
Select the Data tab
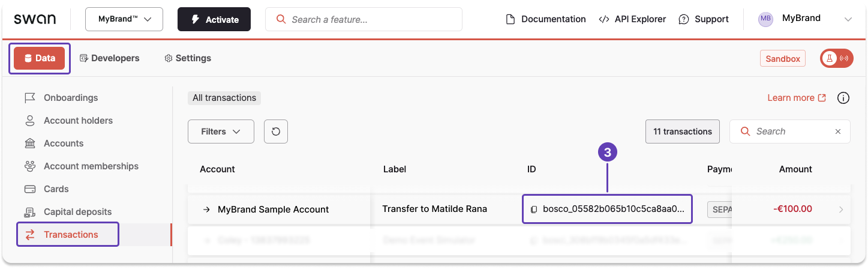pos(40,58)
